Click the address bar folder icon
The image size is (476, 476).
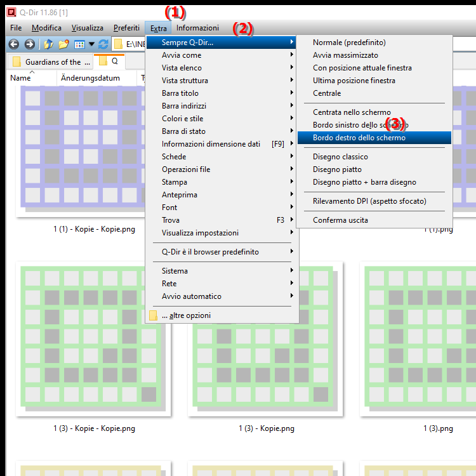point(118,44)
